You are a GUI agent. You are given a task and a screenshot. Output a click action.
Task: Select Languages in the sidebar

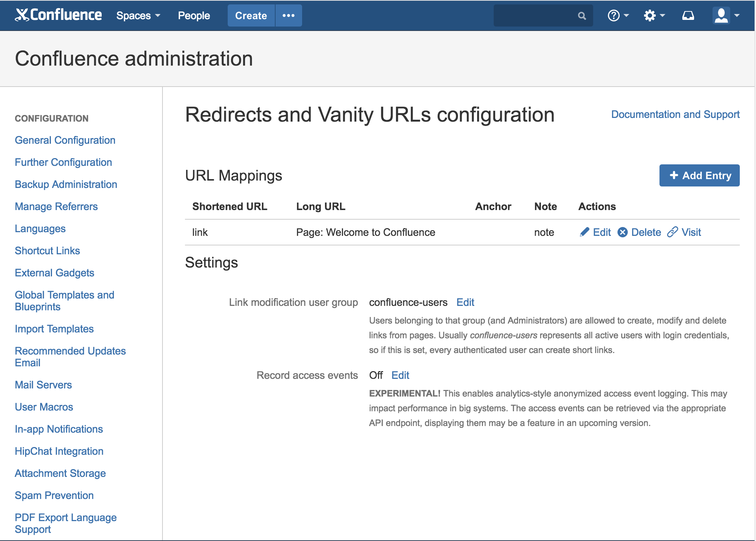click(40, 228)
